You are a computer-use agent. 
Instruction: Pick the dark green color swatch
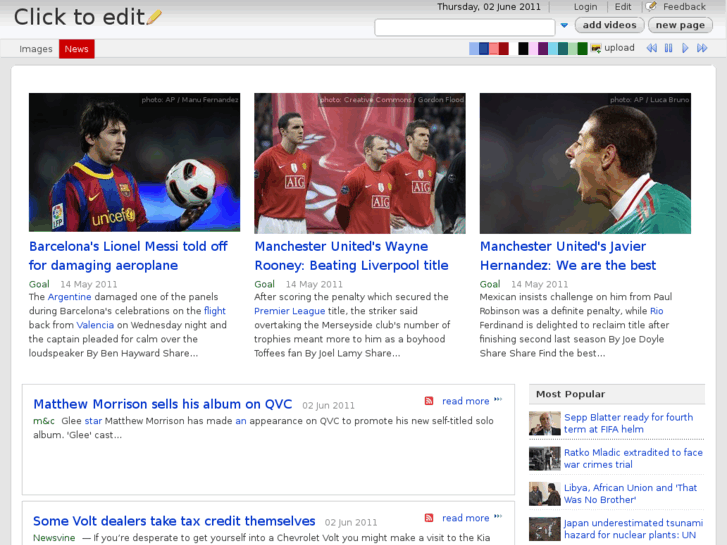pyautogui.click(x=582, y=49)
